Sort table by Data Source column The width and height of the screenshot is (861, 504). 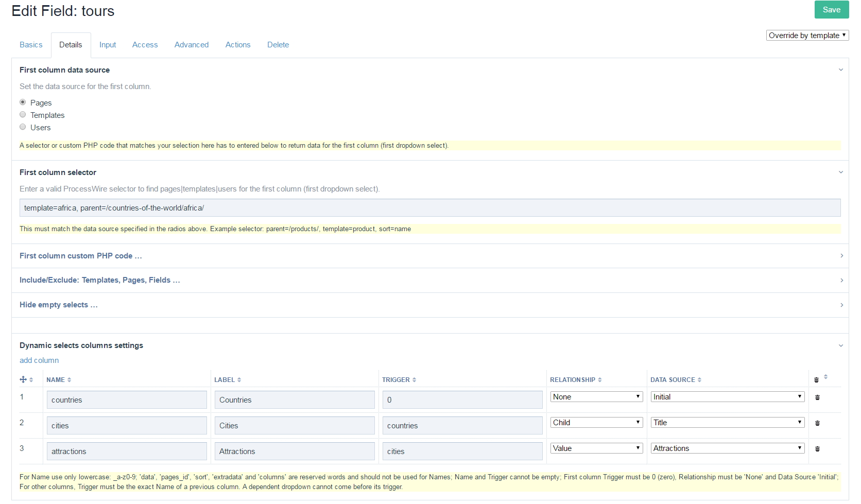point(676,380)
